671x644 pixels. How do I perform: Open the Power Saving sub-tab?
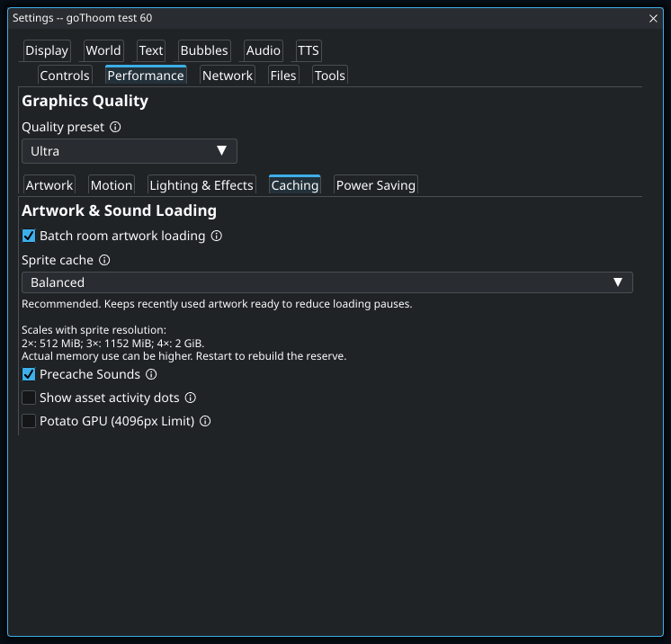(376, 185)
